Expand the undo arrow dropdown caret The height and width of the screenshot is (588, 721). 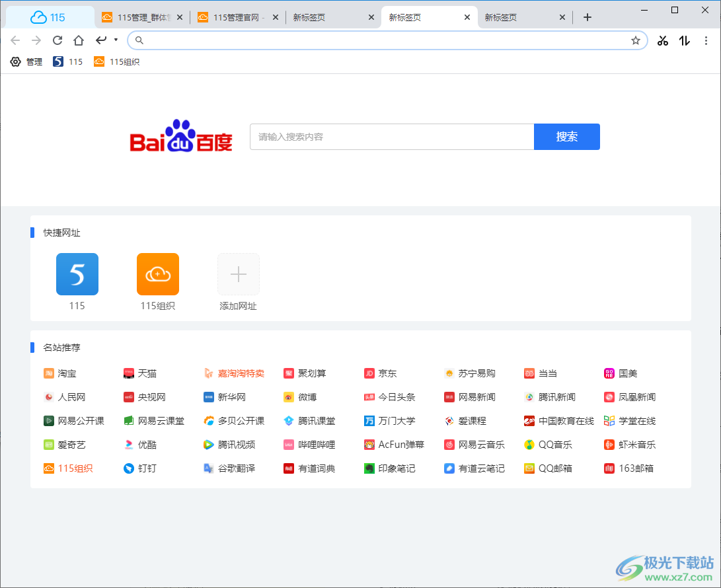tap(116, 40)
